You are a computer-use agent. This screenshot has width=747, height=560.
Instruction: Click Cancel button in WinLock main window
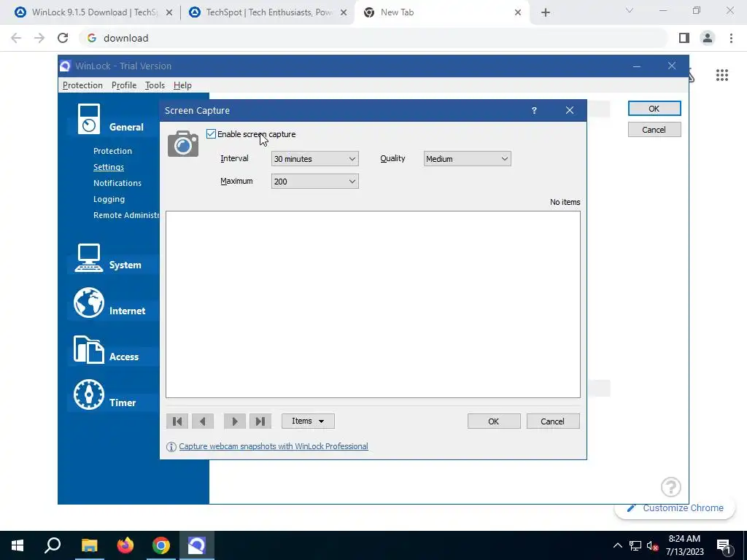click(654, 130)
